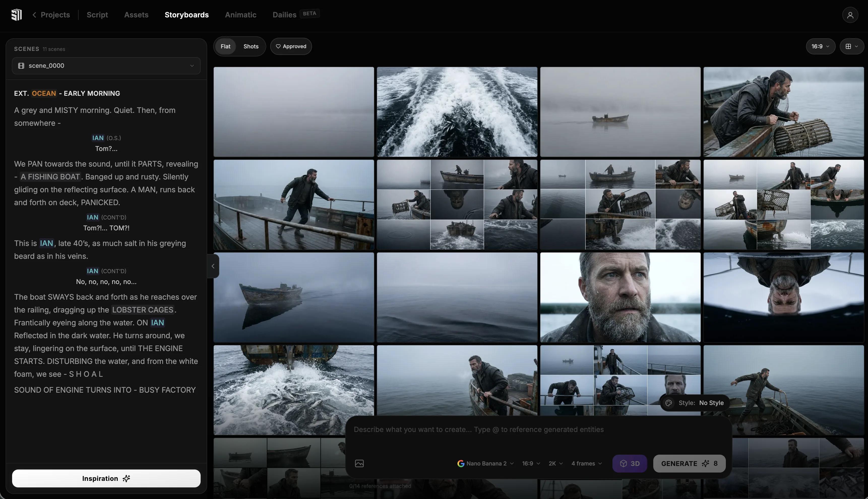Click the film strip icon beside scene_0000
Viewport: 868px width, 499px height.
click(21, 66)
